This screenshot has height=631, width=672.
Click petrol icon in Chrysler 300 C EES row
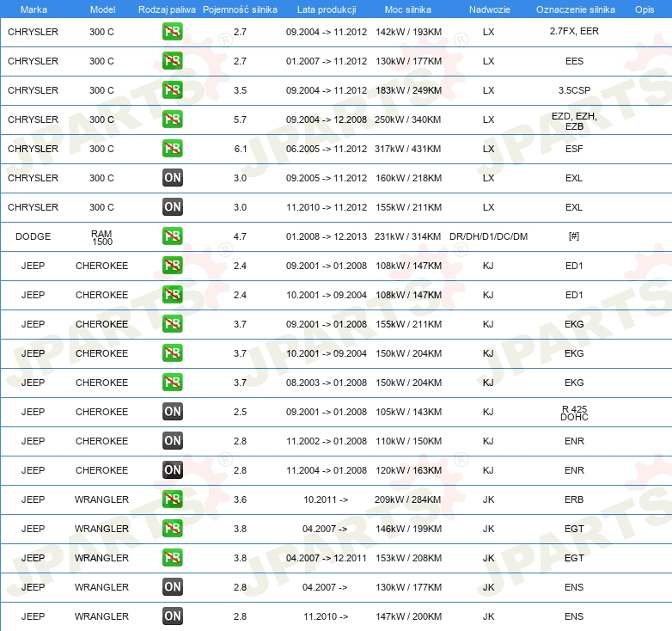[172, 61]
